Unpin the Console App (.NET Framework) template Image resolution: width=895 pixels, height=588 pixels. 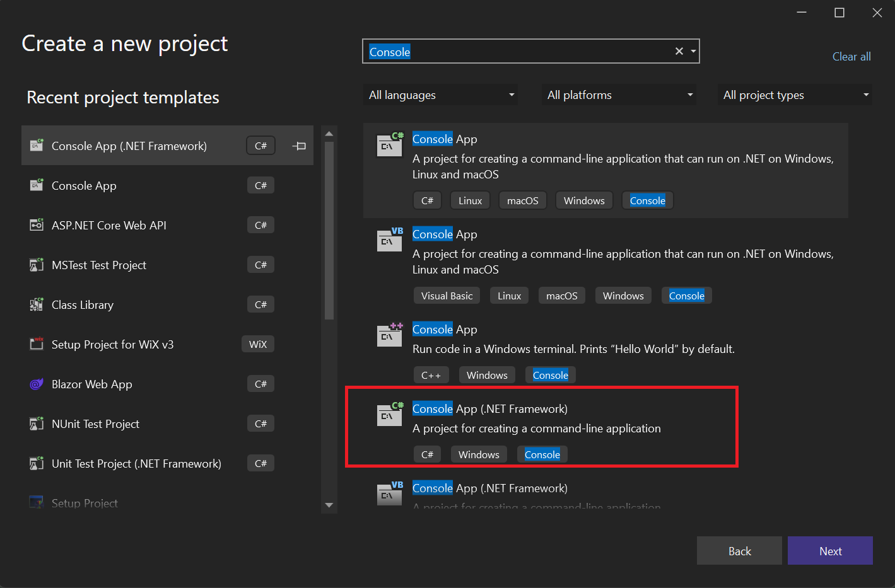click(298, 146)
